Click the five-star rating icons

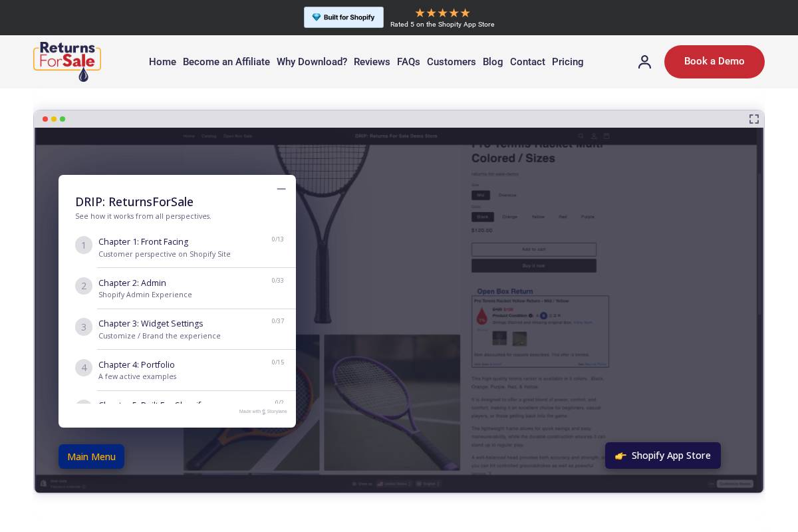point(442,13)
